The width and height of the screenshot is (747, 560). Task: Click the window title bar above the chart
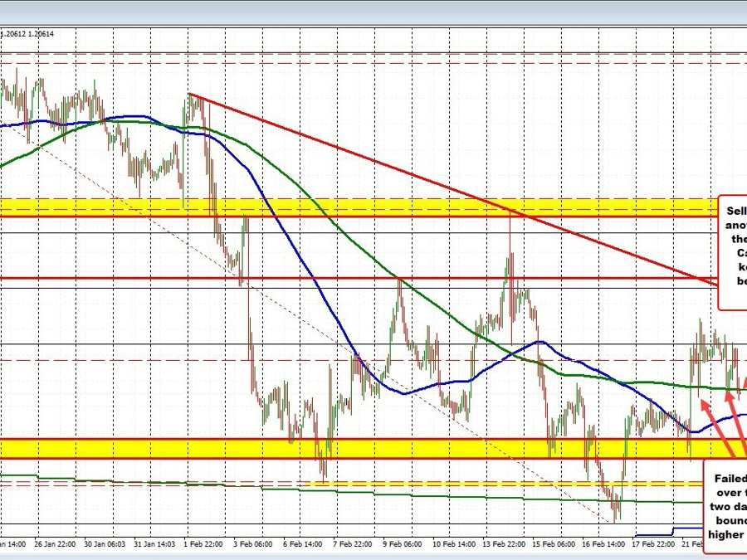[373, 10]
